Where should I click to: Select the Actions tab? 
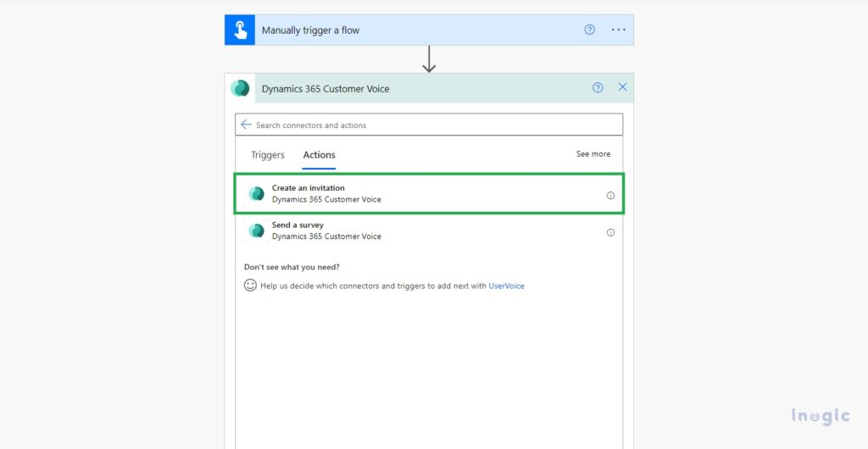320,155
